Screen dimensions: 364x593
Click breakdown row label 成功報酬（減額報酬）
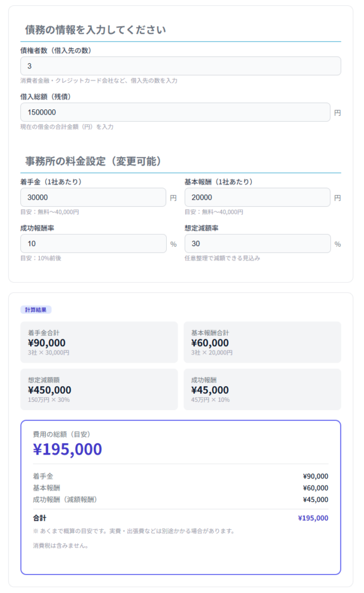click(65, 500)
